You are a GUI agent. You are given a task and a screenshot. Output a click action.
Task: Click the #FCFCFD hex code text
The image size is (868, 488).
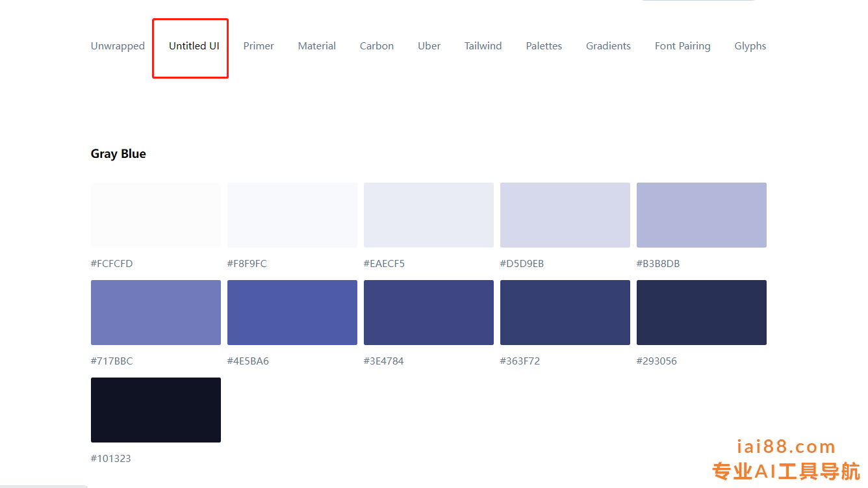112,264
